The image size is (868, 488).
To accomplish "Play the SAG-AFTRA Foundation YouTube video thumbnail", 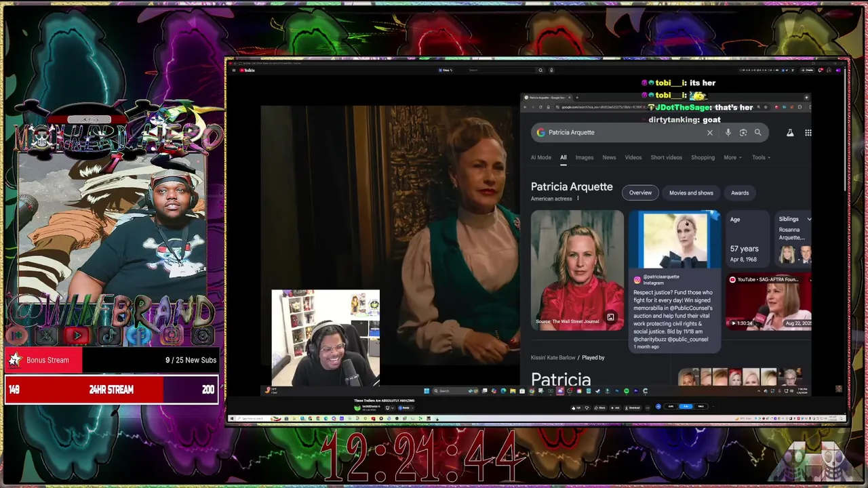I will point(768,302).
